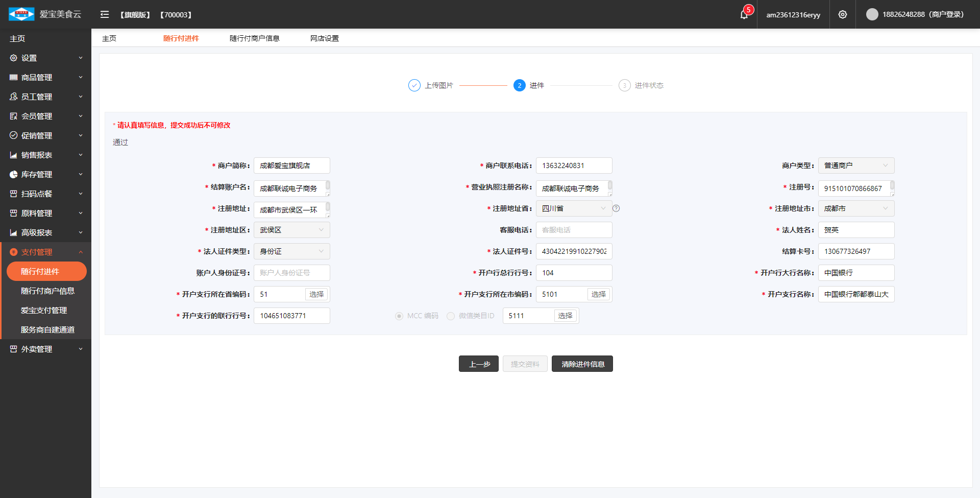This screenshot has height=498, width=980.
Task: Click the 上传图片 step checkmark icon
Action: pos(414,85)
